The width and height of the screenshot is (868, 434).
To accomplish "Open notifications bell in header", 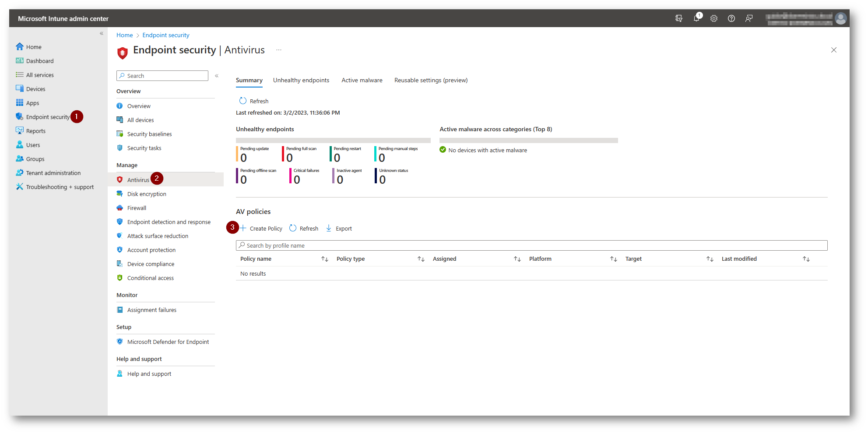I will (696, 18).
